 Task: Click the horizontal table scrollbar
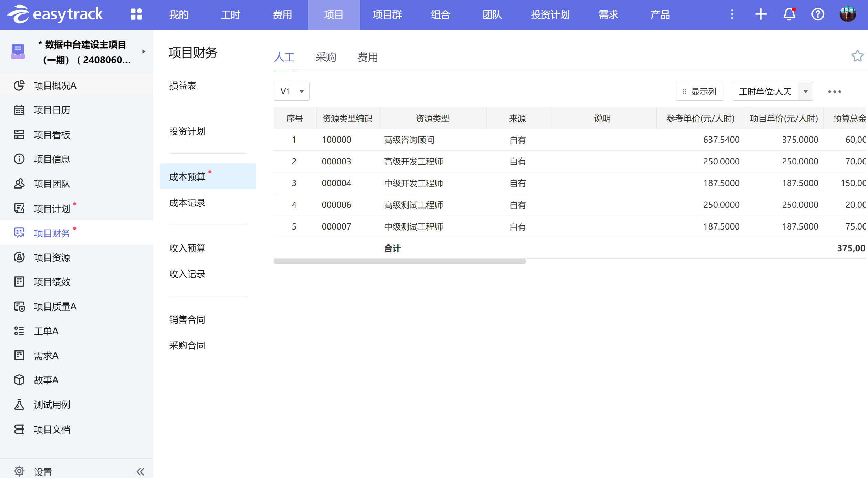(x=400, y=262)
